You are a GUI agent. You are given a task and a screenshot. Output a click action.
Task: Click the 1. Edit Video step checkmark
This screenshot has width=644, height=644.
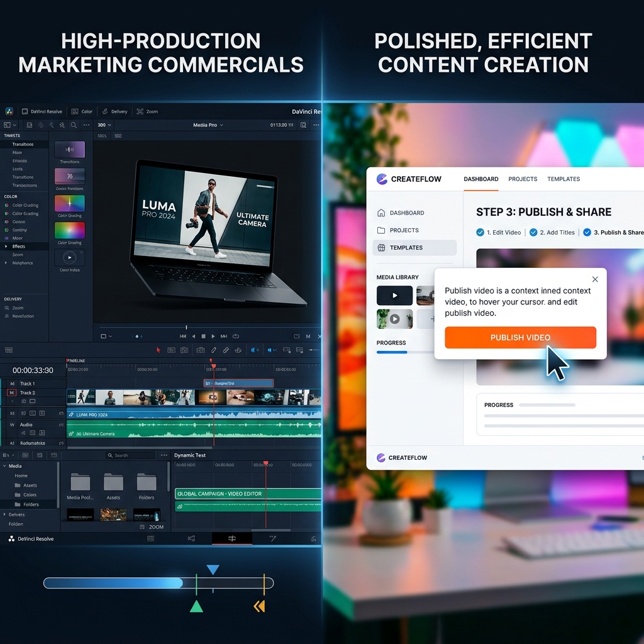480,233
